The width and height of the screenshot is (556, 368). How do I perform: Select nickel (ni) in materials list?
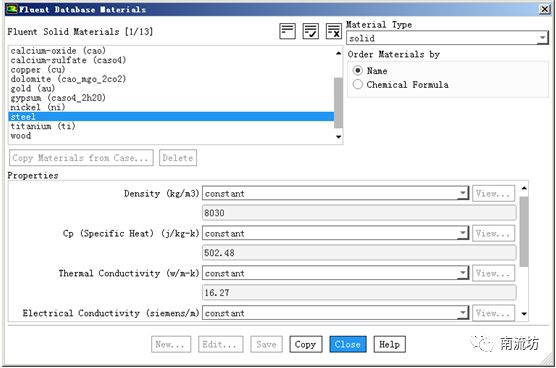[171, 107]
